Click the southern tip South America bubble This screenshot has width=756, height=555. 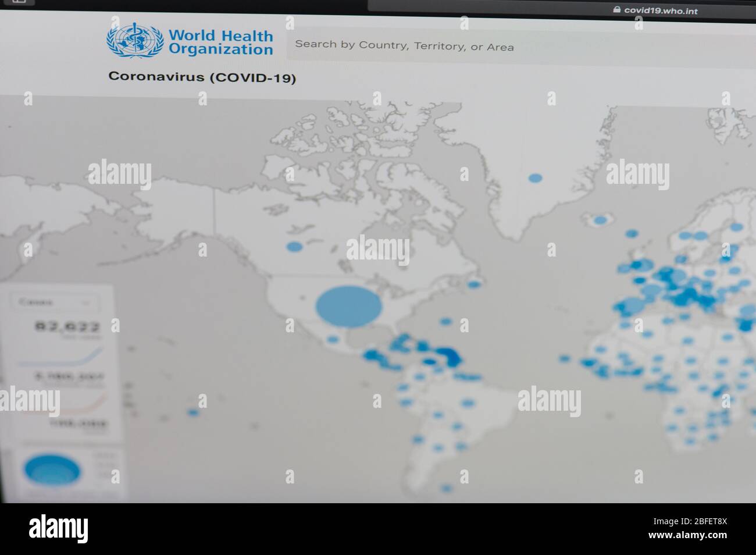[446, 488]
